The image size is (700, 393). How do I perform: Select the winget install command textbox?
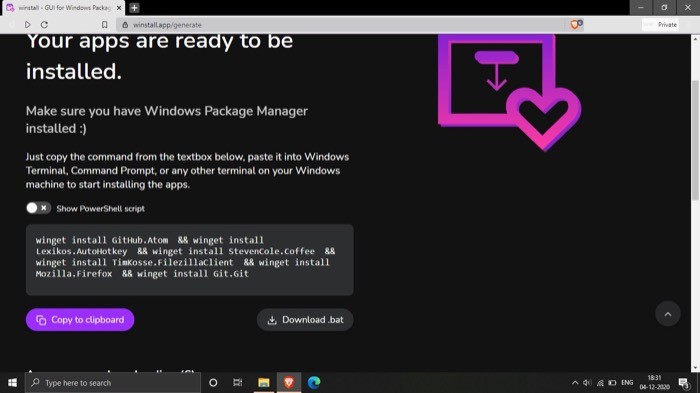[190, 259]
